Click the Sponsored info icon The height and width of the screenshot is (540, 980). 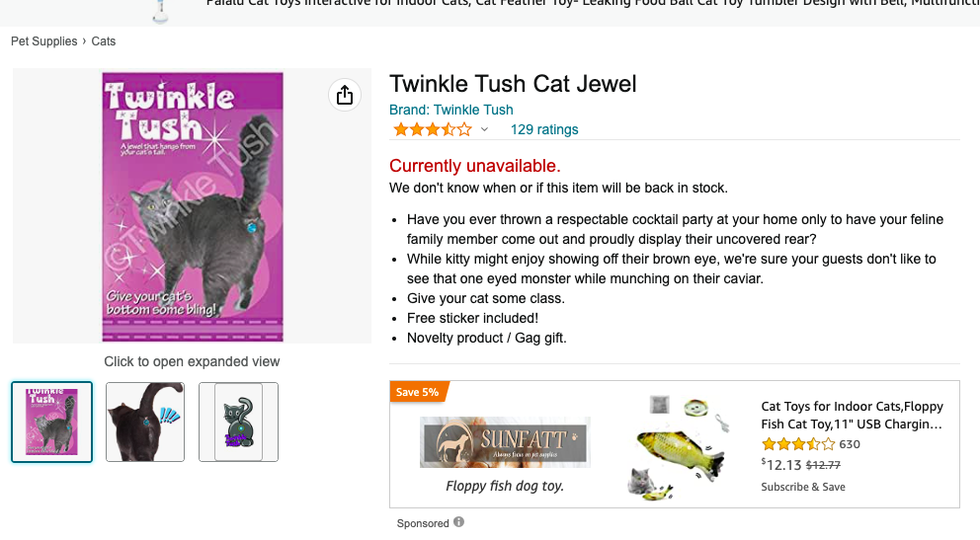tap(458, 522)
